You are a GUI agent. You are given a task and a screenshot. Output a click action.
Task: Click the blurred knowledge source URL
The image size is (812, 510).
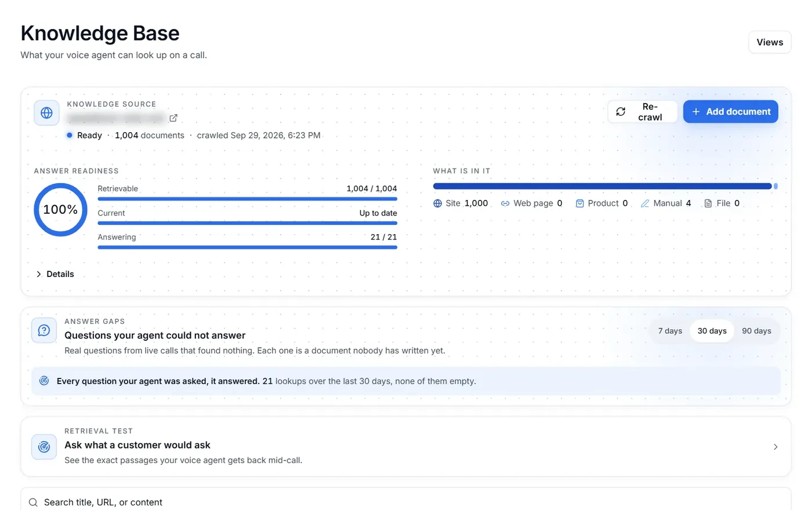pos(116,118)
